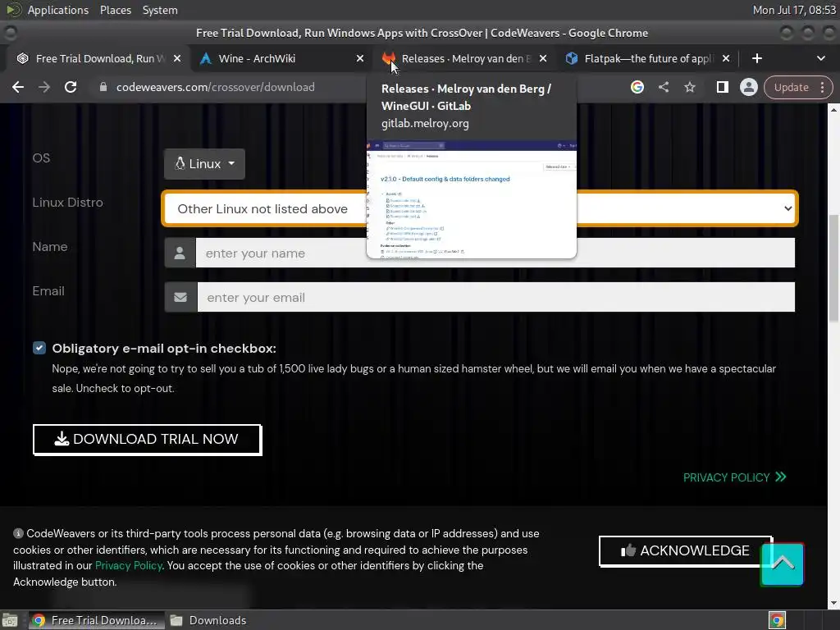This screenshot has width=840, height=630.
Task: Click the email input field
Action: (x=496, y=297)
